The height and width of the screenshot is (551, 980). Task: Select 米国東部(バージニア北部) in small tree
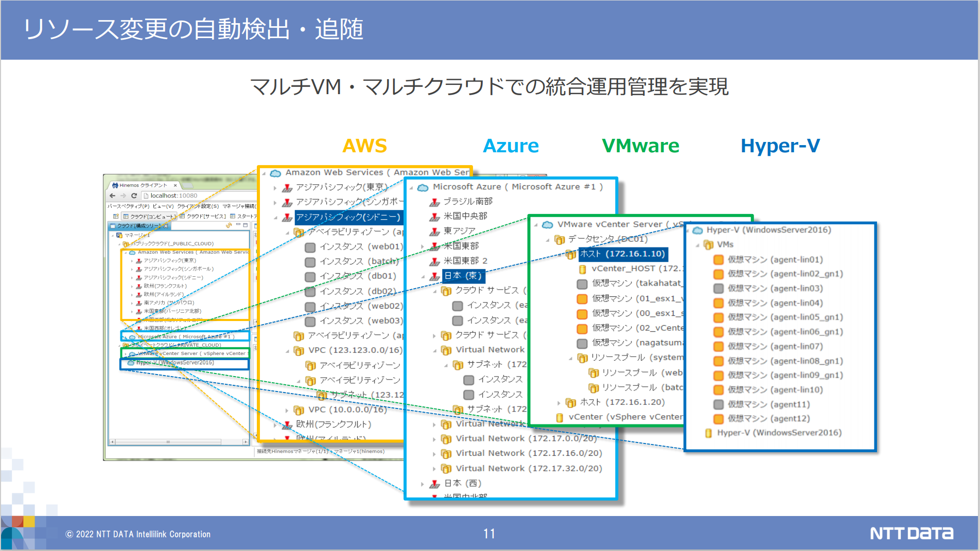click(172, 311)
